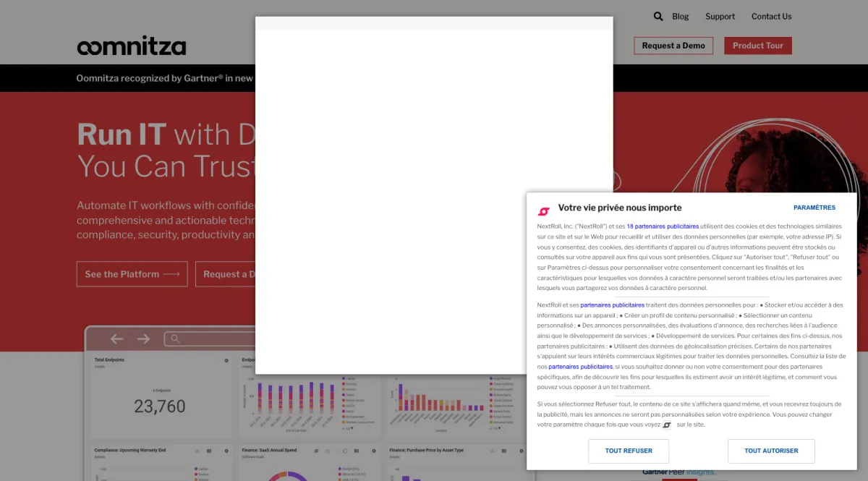Select the bar chart icon in Purchase Price widget
The image size is (868, 481).
click(x=494, y=450)
